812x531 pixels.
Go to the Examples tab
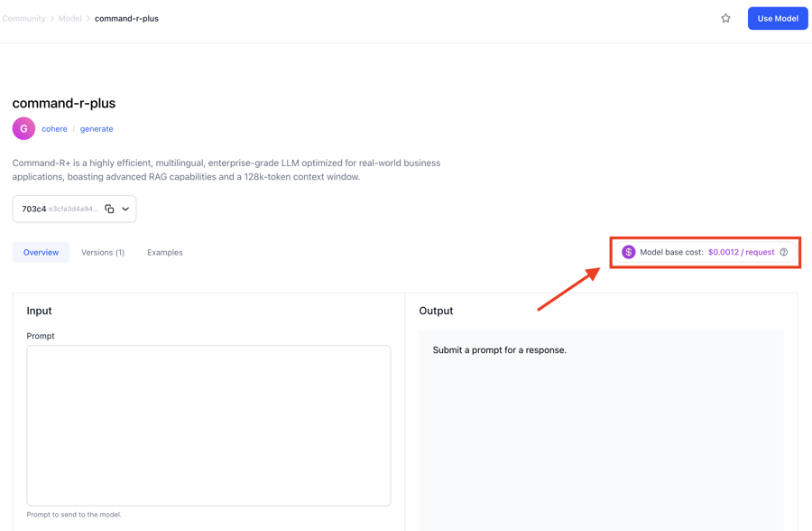click(x=164, y=252)
